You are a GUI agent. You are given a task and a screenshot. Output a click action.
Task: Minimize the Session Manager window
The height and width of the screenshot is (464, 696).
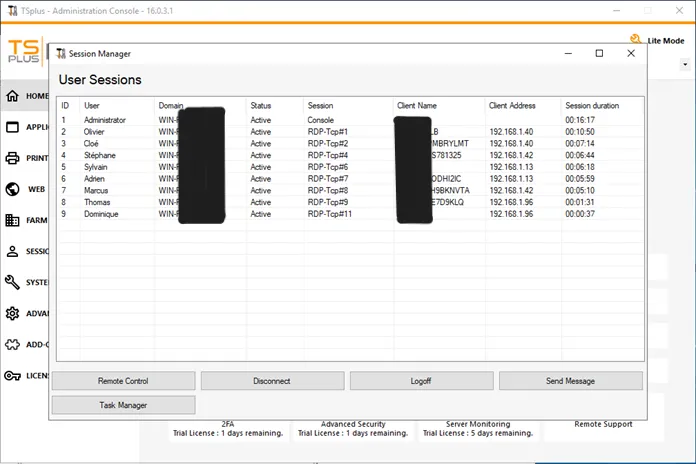568,53
